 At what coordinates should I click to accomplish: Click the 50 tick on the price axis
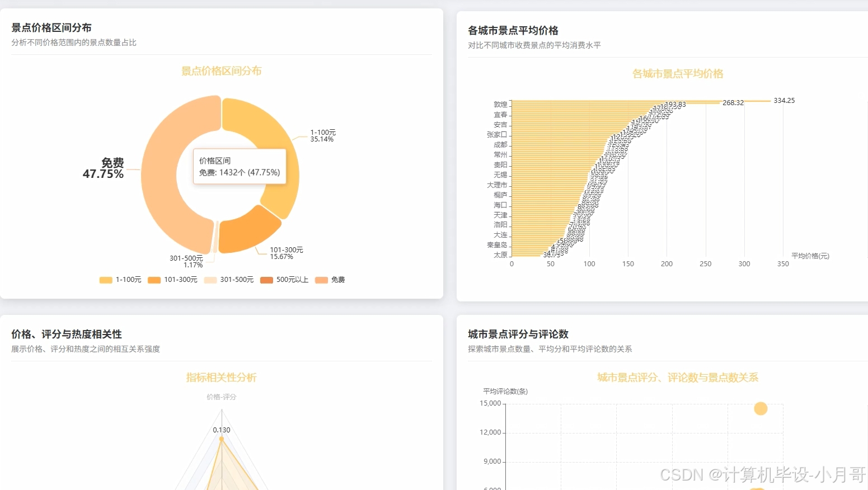(x=551, y=264)
